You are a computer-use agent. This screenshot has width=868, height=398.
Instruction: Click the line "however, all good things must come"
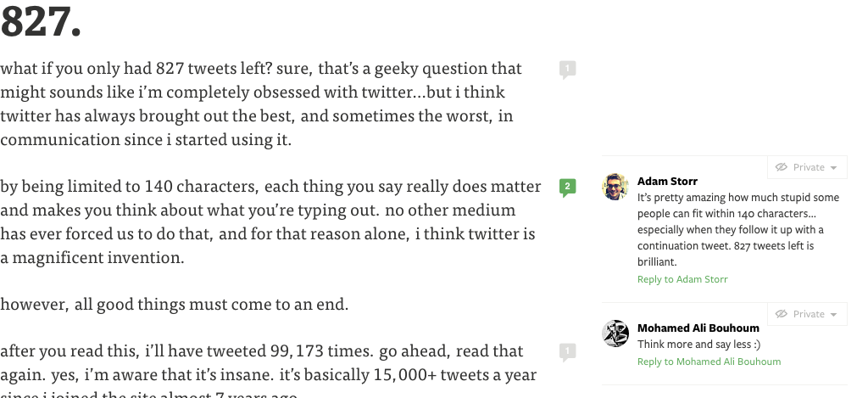[x=174, y=303]
